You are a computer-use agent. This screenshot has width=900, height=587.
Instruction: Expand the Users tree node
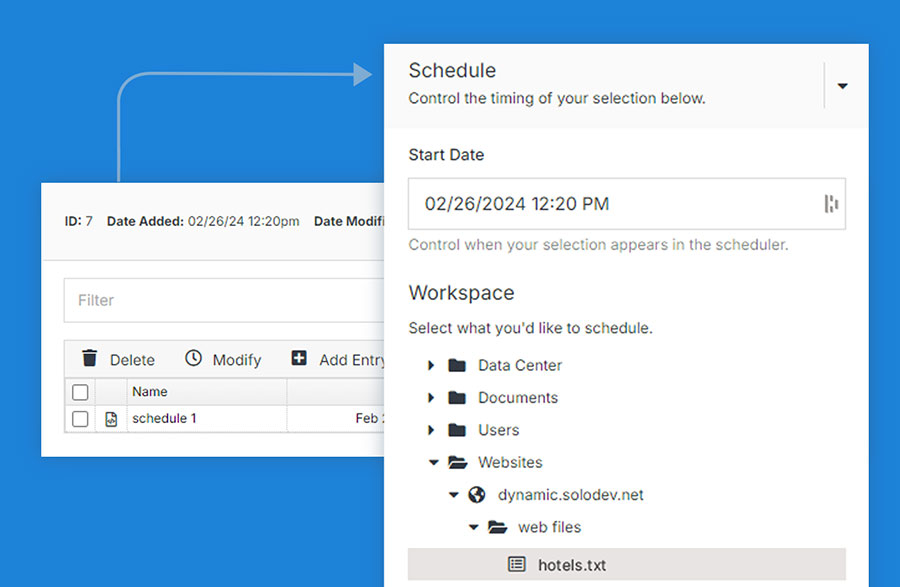(432, 430)
